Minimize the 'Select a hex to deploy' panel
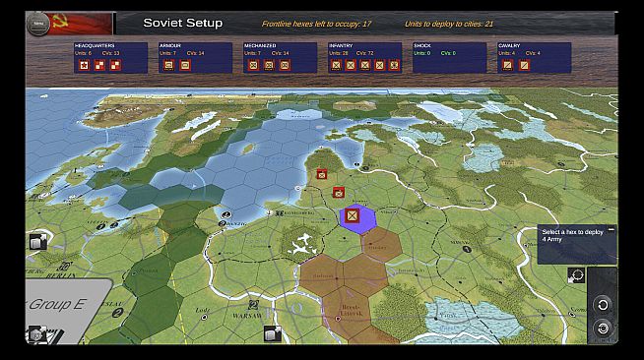Image resolution: width=644 pixels, height=360 pixels. pos(611,229)
